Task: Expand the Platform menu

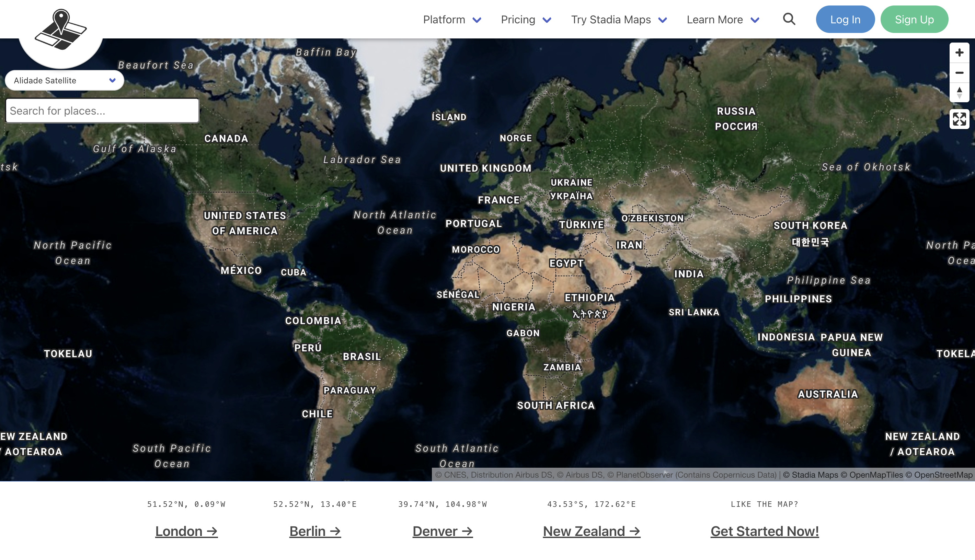Action: pos(452,20)
